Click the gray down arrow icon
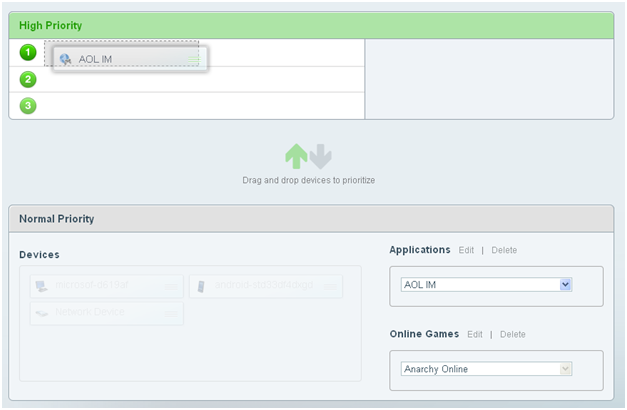Screen dimensions: 627x410 (x=320, y=157)
